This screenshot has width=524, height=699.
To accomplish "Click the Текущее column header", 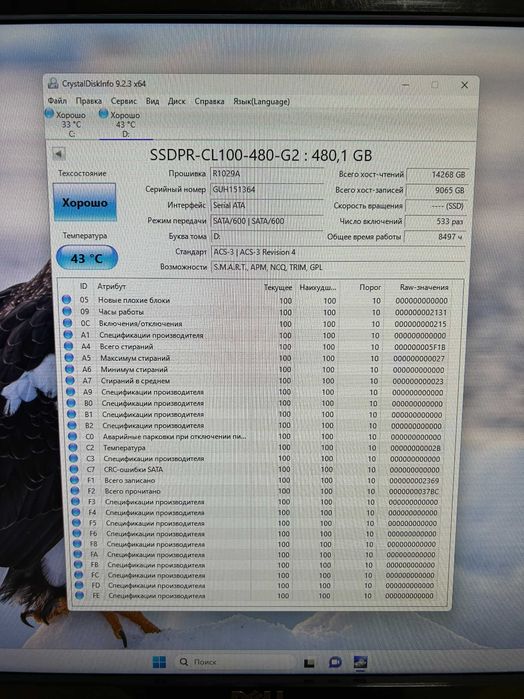I will pos(278,288).
